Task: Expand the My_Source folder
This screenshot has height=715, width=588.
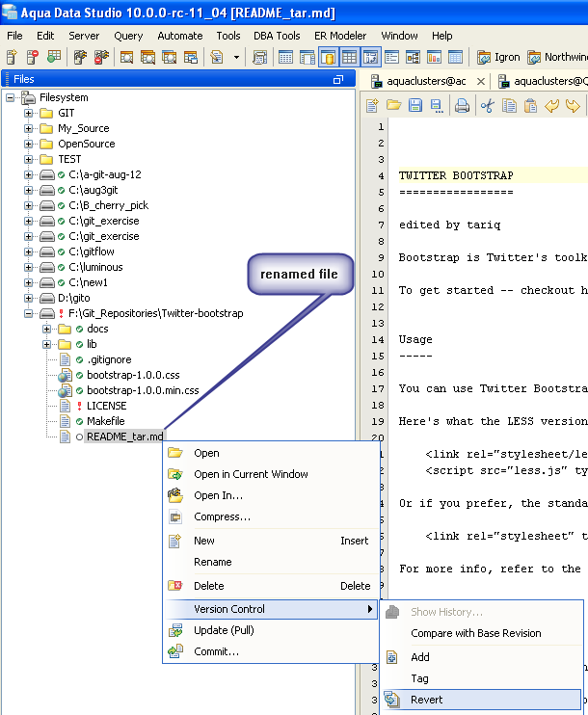Action: (28, 128)
